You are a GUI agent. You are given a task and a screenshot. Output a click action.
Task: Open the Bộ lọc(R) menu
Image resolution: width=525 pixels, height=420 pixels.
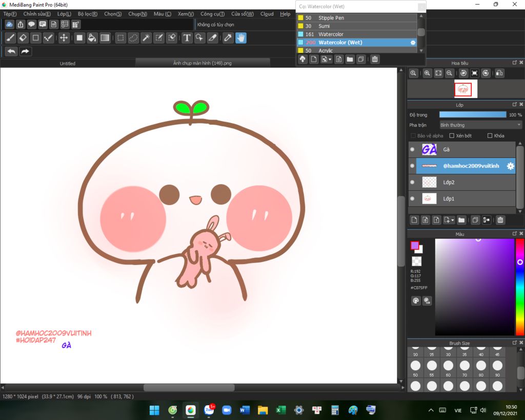tap(87, 14)
